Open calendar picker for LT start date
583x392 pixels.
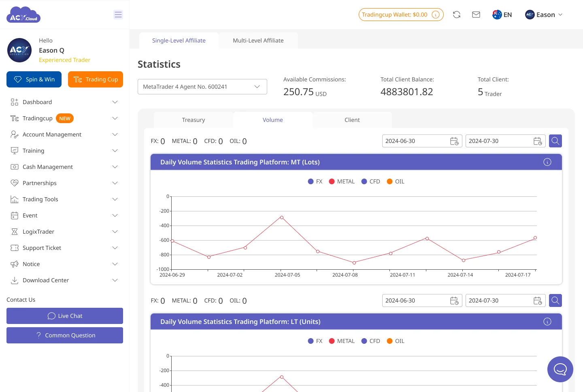click(454, 300)
